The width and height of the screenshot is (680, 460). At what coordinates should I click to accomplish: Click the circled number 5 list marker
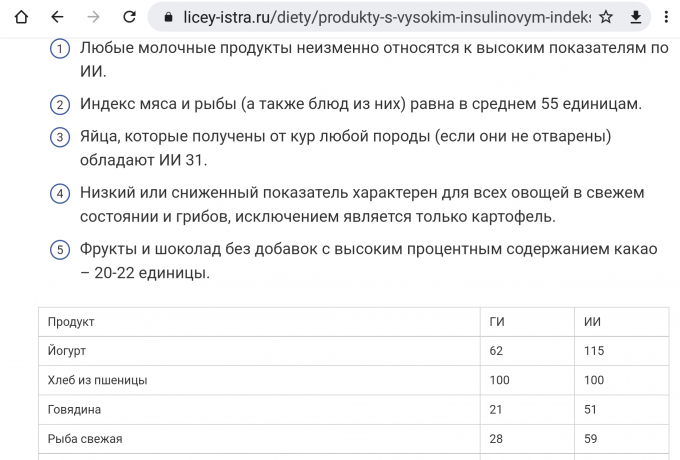tap(60, 250)
